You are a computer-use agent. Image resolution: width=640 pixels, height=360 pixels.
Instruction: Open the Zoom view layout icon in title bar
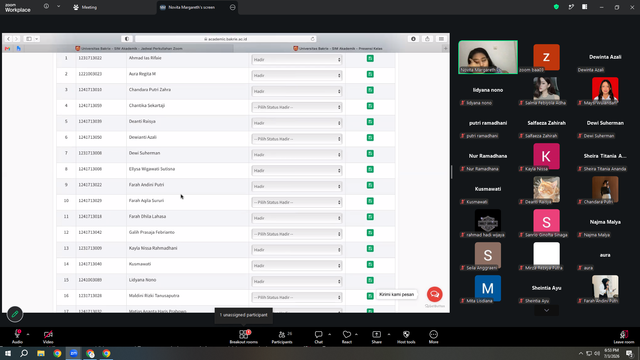tap(584, 7)
